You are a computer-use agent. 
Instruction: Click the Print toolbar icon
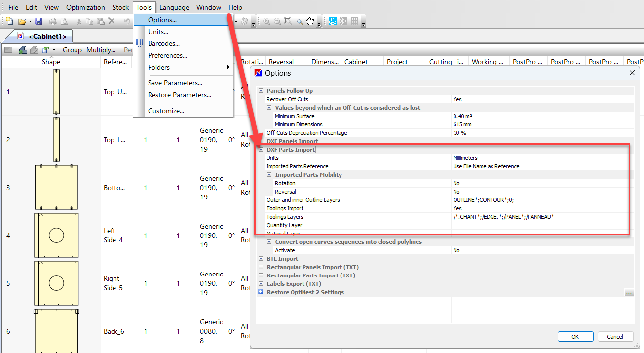tap(53, 21)
